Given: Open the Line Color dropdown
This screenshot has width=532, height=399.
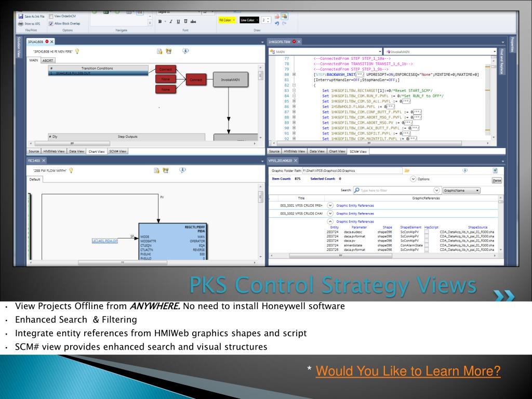Looking at the screenshot, I should coord(257,20).
